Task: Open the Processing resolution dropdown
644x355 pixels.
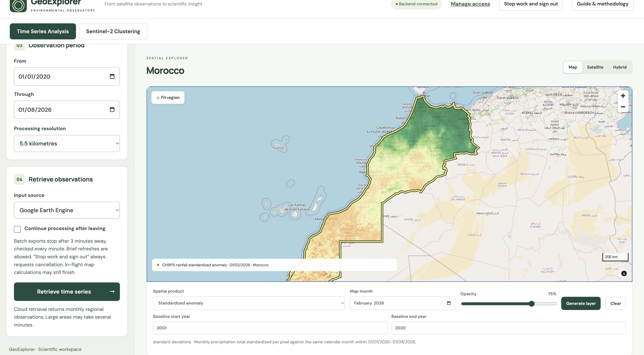Action: tap(67, 143)
